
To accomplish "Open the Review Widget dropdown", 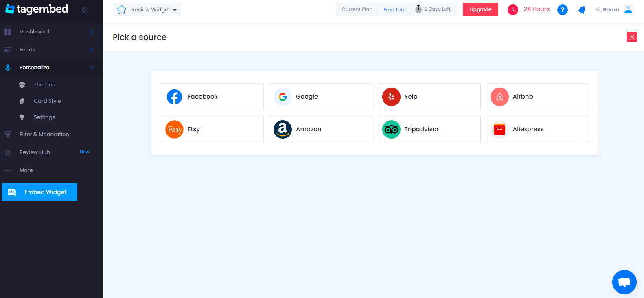I will [147, 10].
